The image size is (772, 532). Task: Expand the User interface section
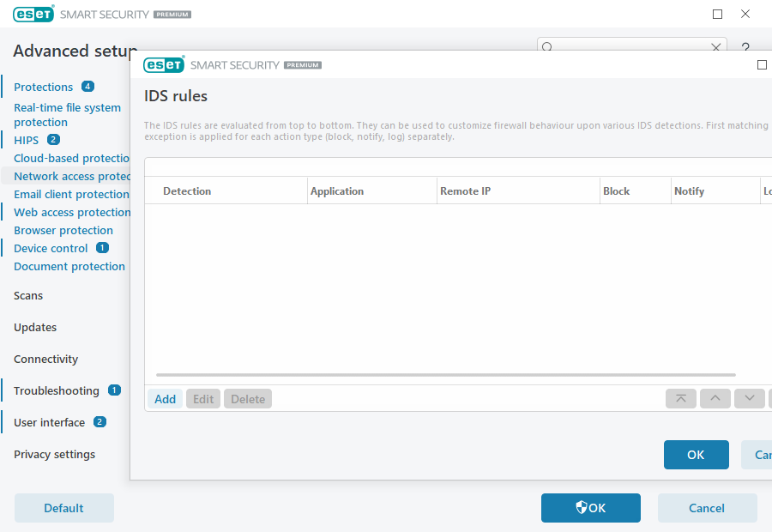49,422
